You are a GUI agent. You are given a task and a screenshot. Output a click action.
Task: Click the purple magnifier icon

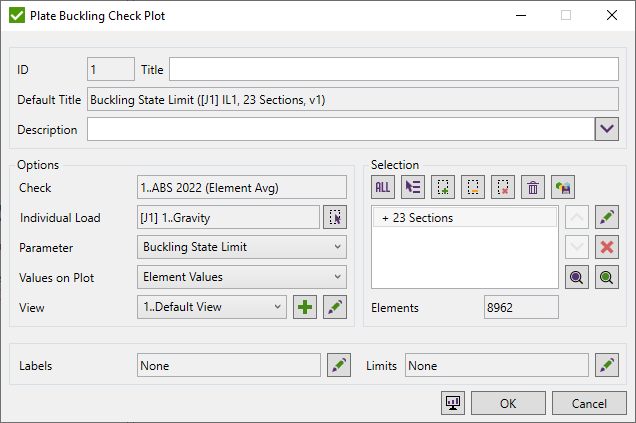click(576, 278)
